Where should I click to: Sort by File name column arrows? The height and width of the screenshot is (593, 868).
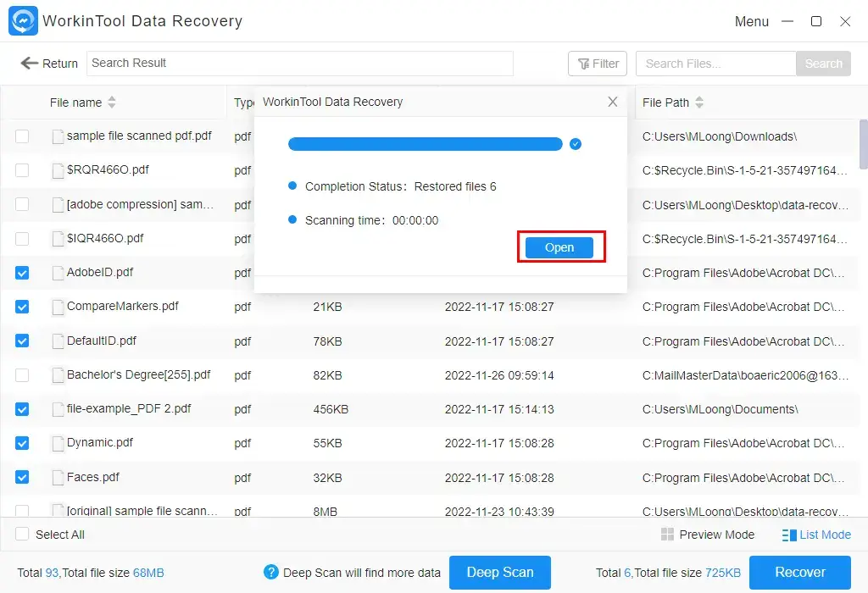(x=112, y=103)
